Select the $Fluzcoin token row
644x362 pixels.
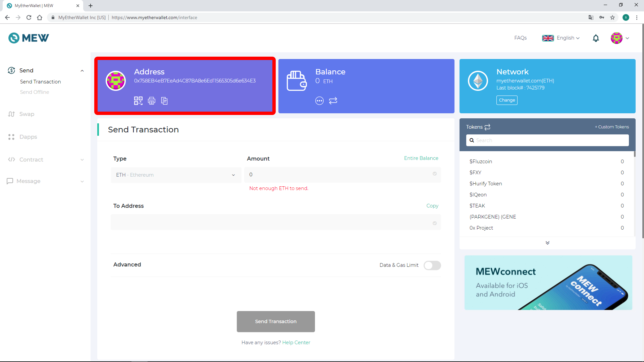547,162
